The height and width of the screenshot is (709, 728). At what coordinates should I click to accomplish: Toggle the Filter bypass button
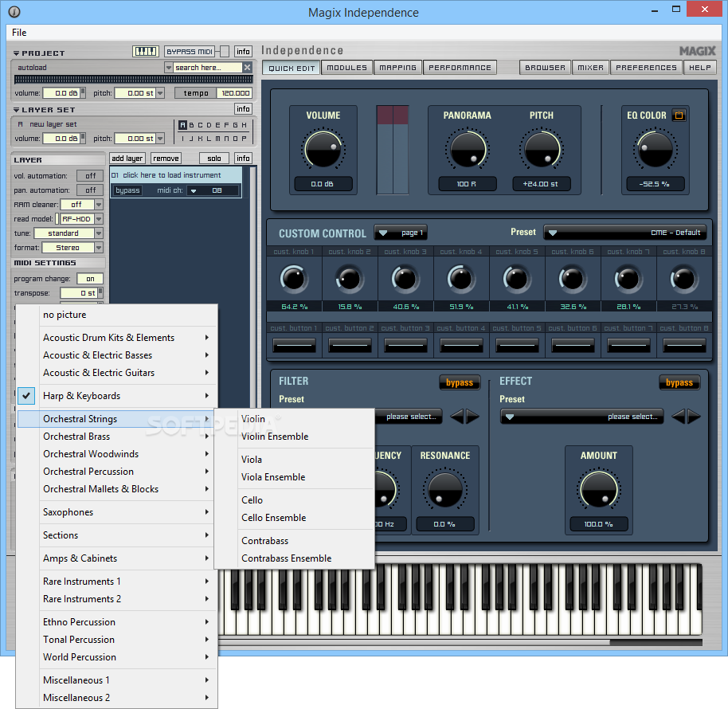click(459, 382)
